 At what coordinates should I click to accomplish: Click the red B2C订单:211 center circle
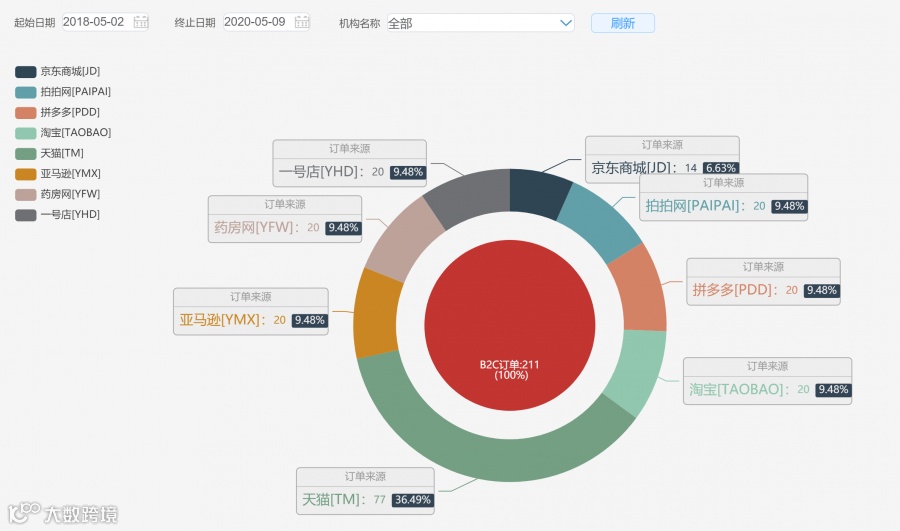[510, 325]
